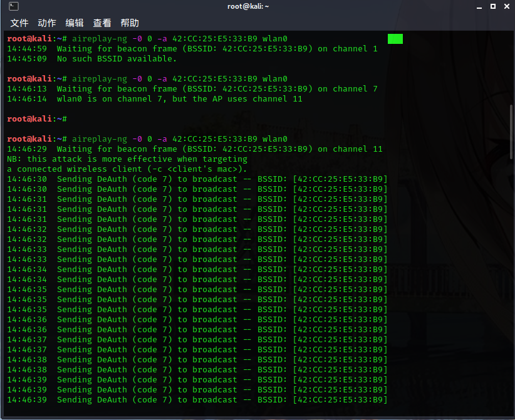Click timestamp 14:46:29
The width and height of the screenshot is (515, 420).
tap(27, 149)
